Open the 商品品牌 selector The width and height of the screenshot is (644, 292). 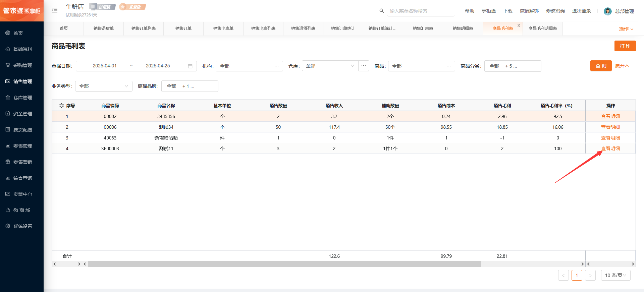click(190, 86)
